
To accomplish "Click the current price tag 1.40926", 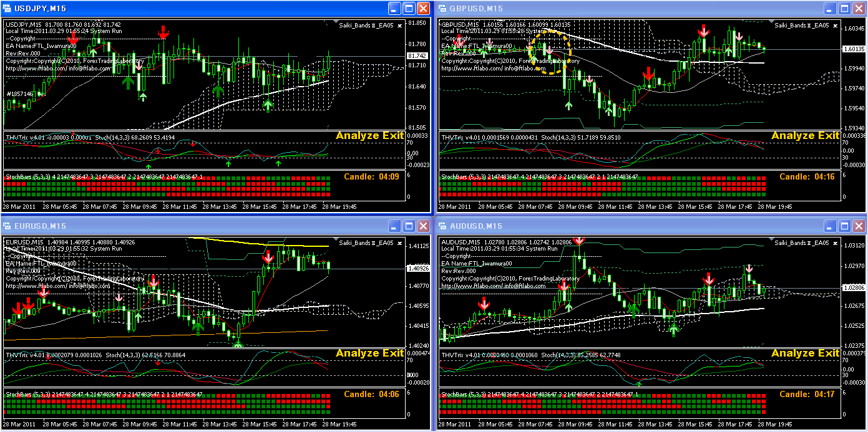I will coord(418,268).
